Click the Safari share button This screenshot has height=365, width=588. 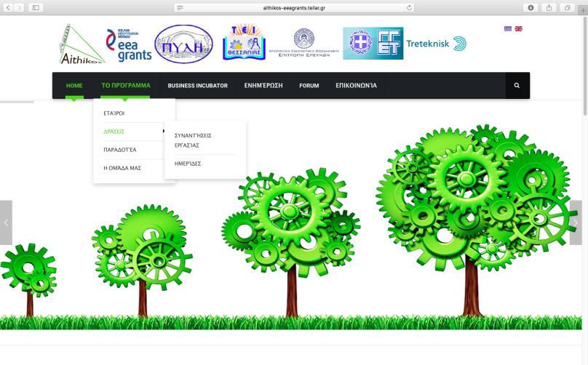549,7
